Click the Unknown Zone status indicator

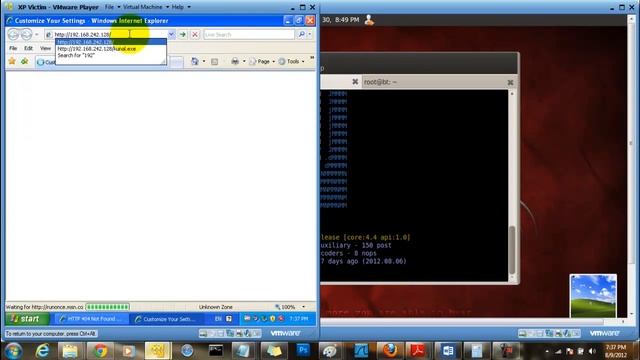(216, 307)
